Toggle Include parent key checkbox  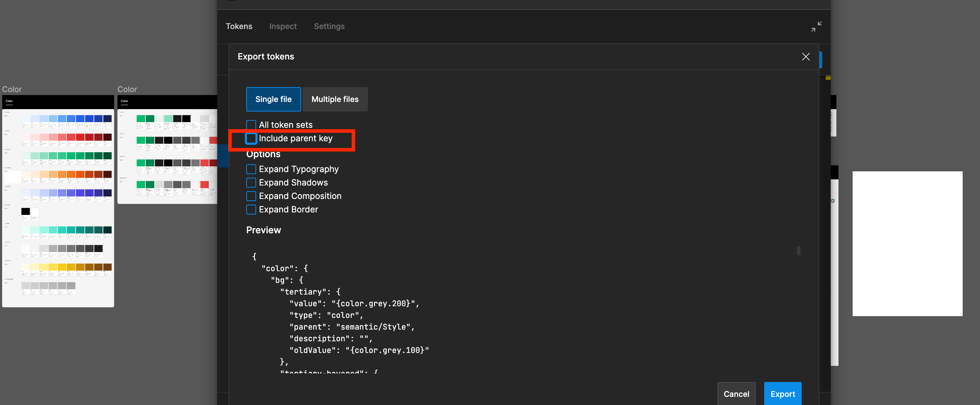(251, 138)
